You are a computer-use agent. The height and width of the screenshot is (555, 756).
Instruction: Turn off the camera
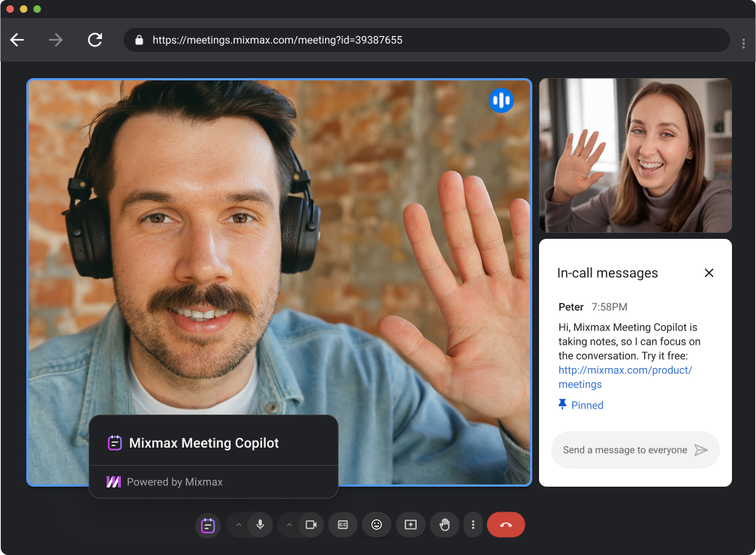coord(311,525)
